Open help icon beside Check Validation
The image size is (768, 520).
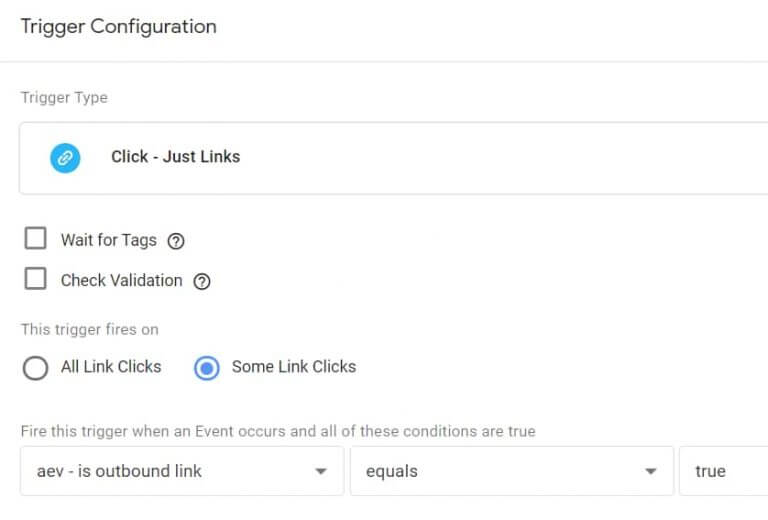coord(202,281)
